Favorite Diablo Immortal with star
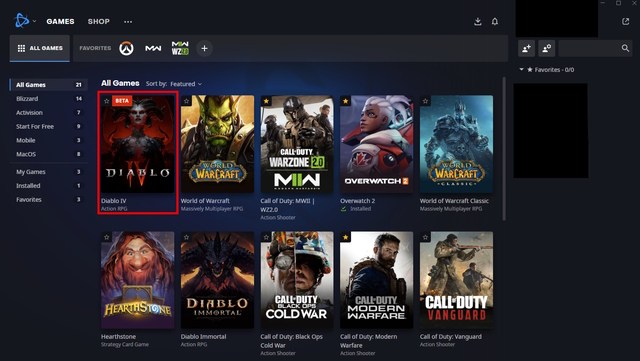This screenshot has height=361, width=640. click(186, 237)
